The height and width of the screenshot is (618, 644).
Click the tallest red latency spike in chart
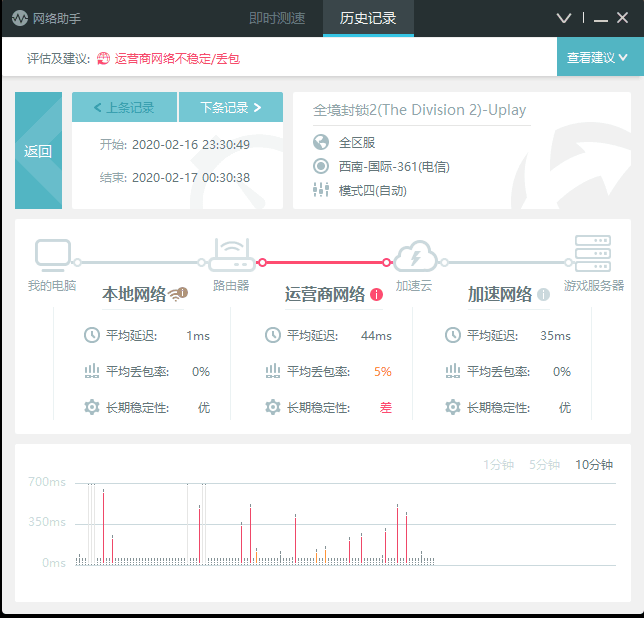click(104, 526)
